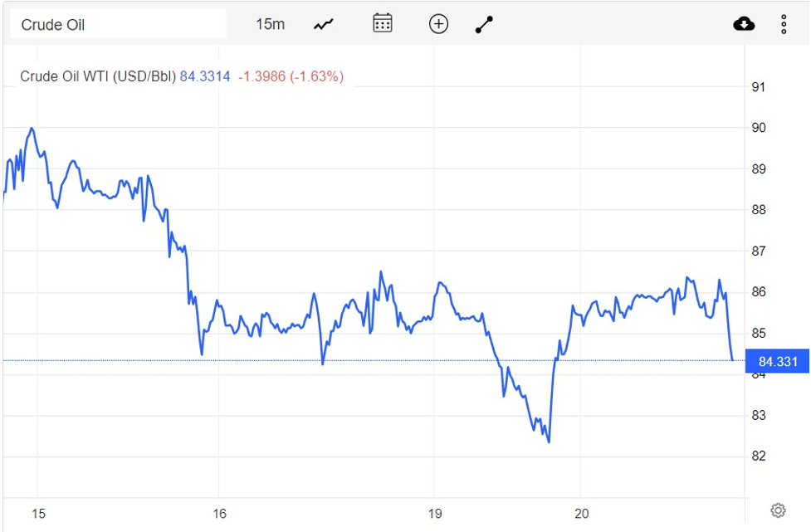Screen dimensions: 811x532
Task: Click the Crude Oil WTI (USD/Bbl) legend label
Action: [x=98, y=76]
